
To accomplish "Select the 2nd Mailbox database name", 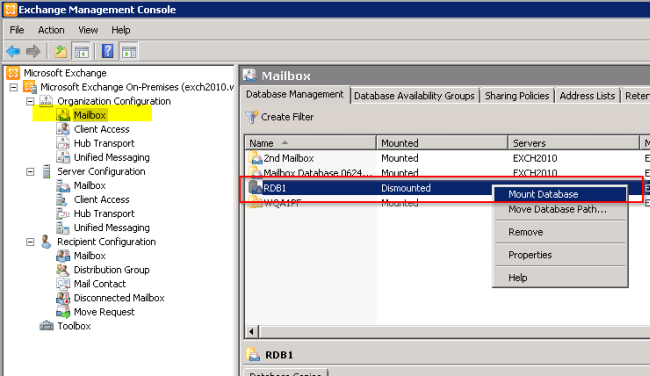I will pyautogui.click(x=289, y=158).
